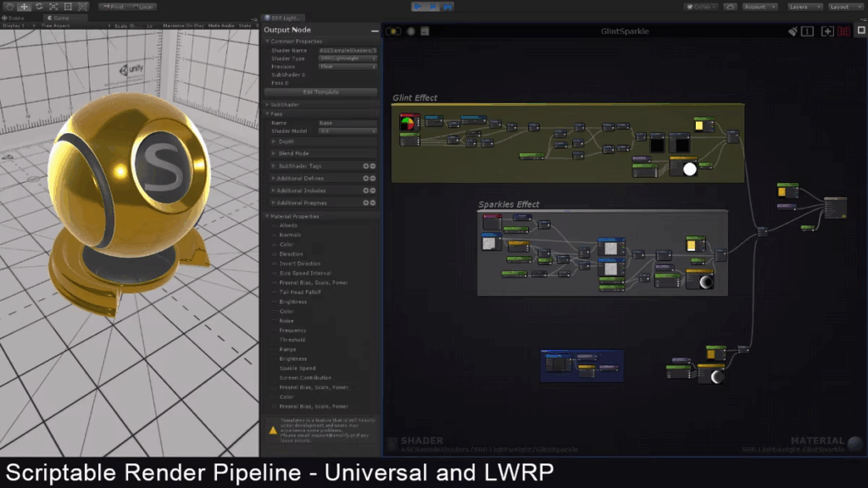Expand the SubShader Tags foldout

coord(299,166)
